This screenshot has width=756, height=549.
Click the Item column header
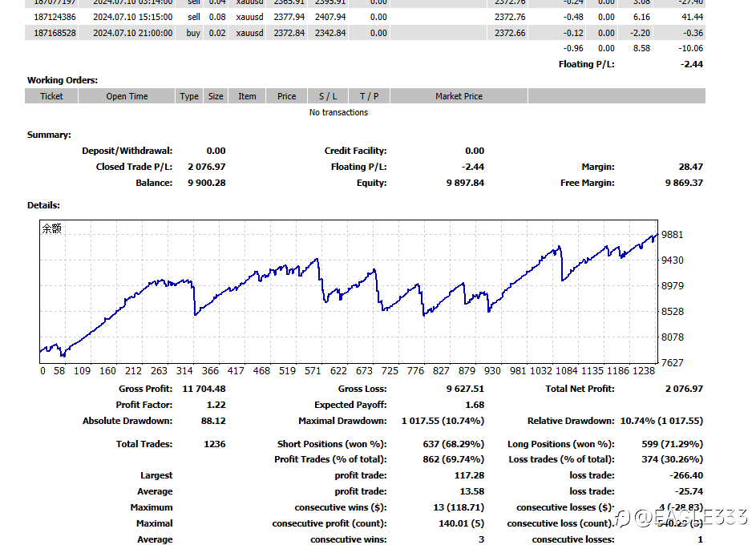pos(247,96)
